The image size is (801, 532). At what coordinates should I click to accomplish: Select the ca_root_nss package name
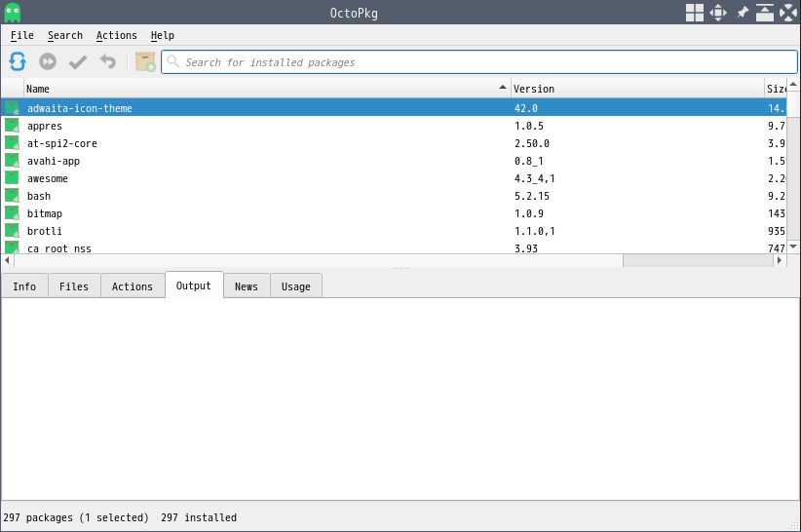tap(59, 248)
